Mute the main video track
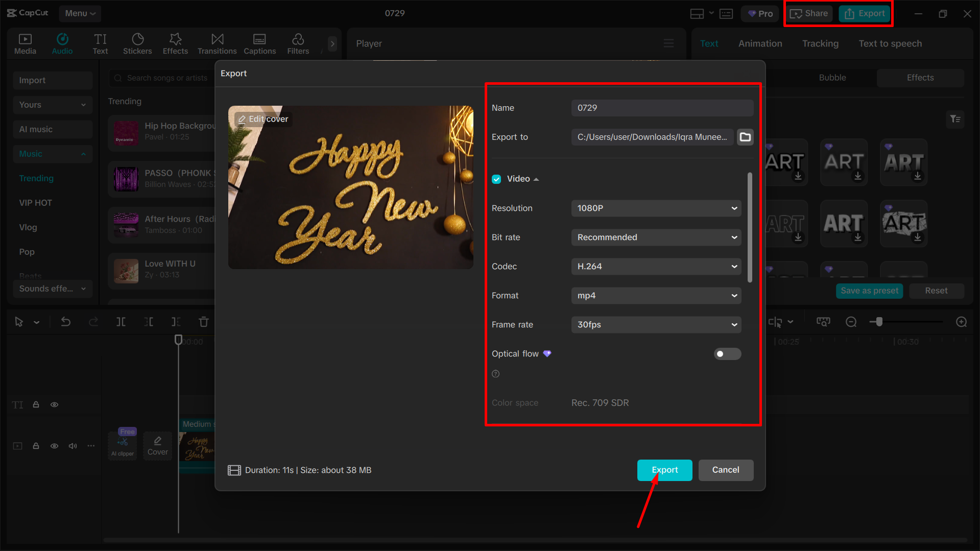980x551 pixels. coord(73,446)
